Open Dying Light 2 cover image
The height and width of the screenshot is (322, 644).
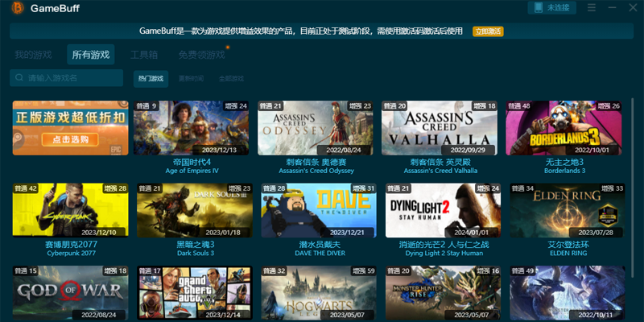click(x=444, y=210)
